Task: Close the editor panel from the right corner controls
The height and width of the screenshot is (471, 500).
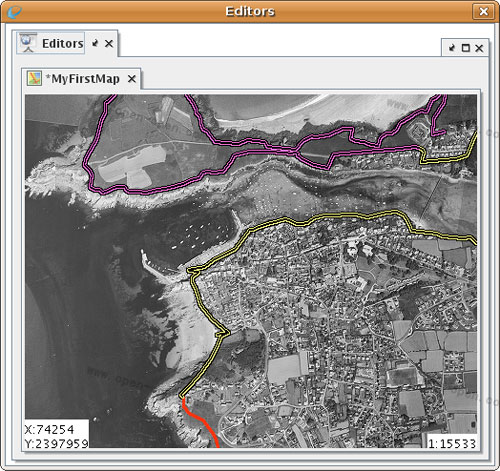Action: [479, 48]
